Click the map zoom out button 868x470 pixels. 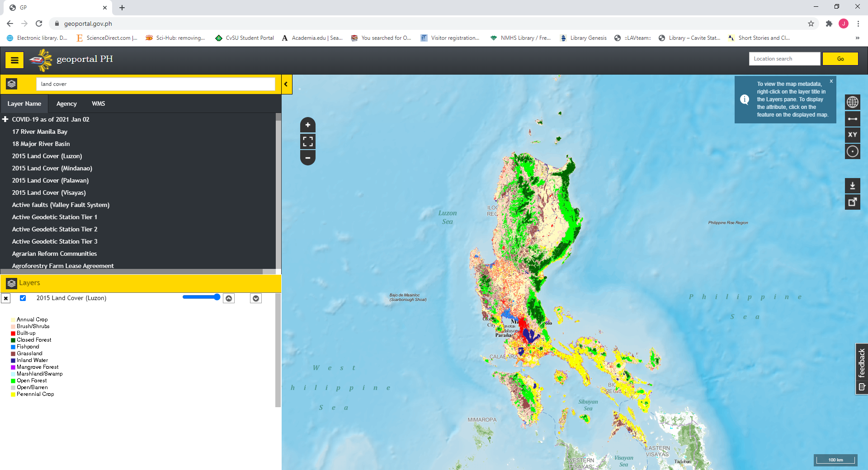tap(308, 158)
